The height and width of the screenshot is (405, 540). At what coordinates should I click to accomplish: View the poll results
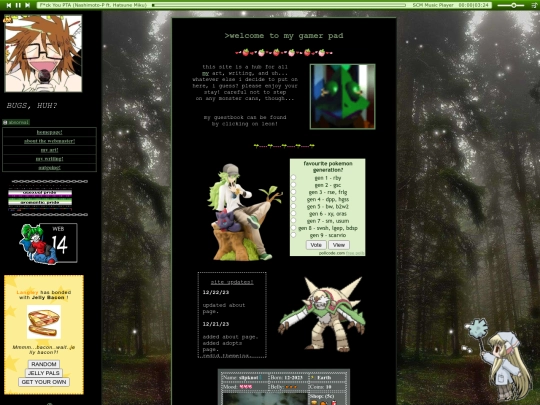(339, 245)
